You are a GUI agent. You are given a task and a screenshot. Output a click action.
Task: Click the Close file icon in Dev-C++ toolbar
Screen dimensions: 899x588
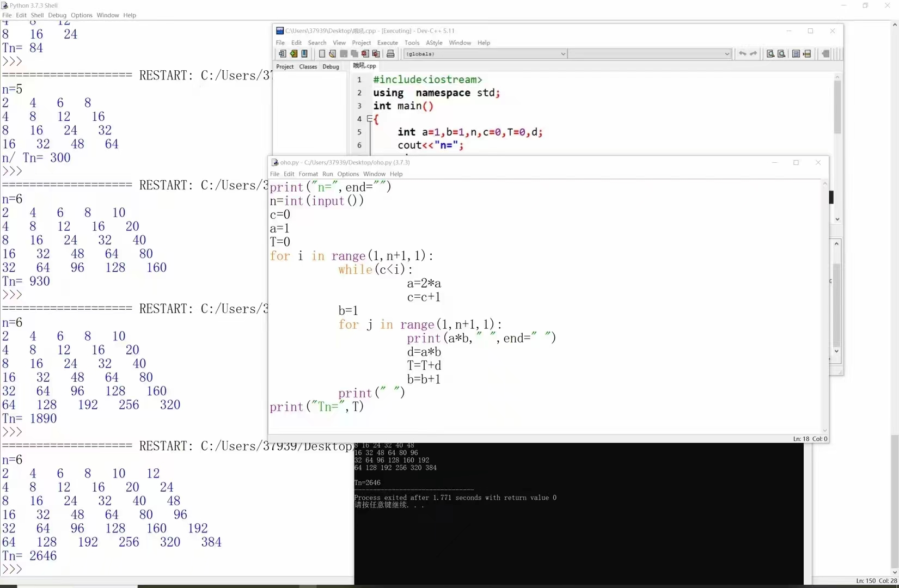pos(365,54)
